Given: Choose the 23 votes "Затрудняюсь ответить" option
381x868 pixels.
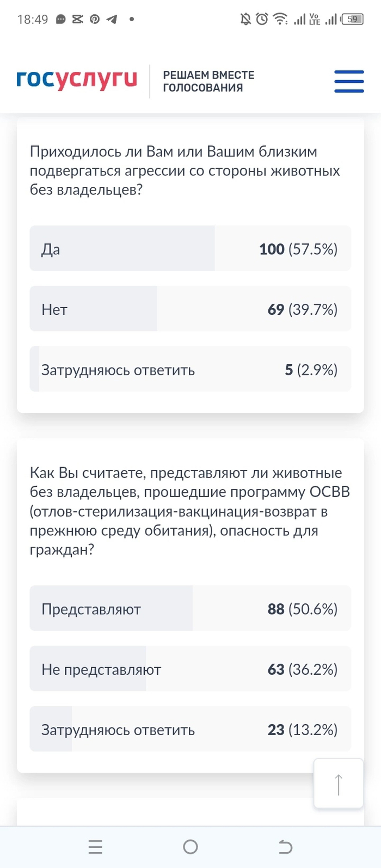Looking at the screenshot, I should [x=190, y=730].
